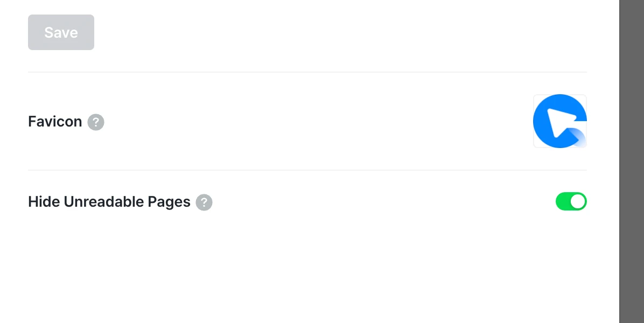Image resolution: width=644 pixels, height=323 pixels.
Task: Show the Favicon question mark tooltip
Action: (96, 122)
